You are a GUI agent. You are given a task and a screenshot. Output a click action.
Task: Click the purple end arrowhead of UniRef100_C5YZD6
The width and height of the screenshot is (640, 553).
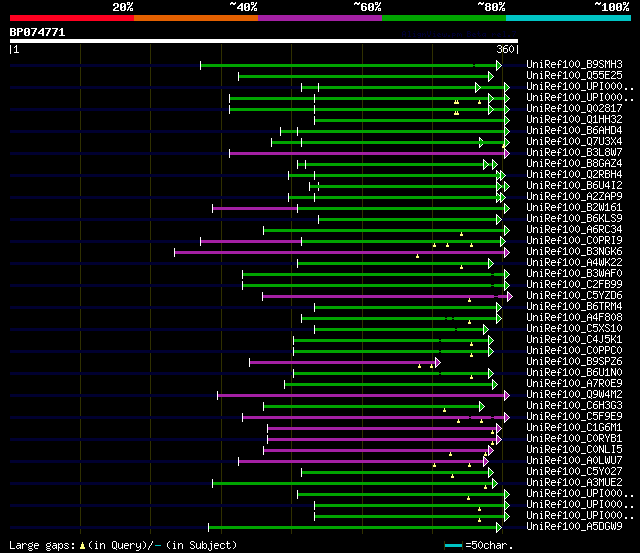click(510, 297)
